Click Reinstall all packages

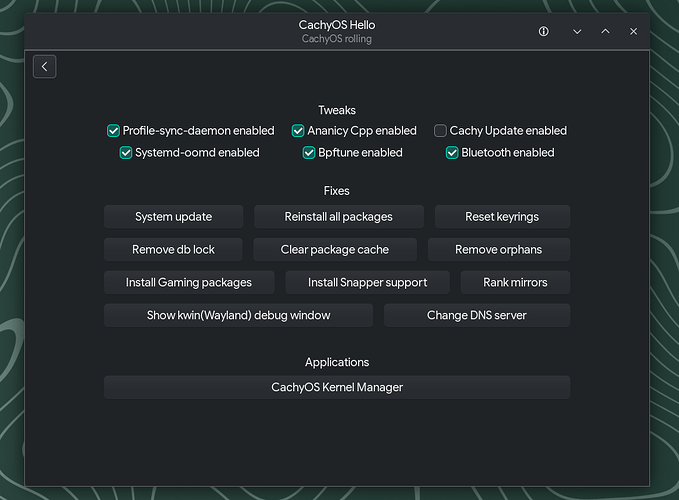[338, 217]
